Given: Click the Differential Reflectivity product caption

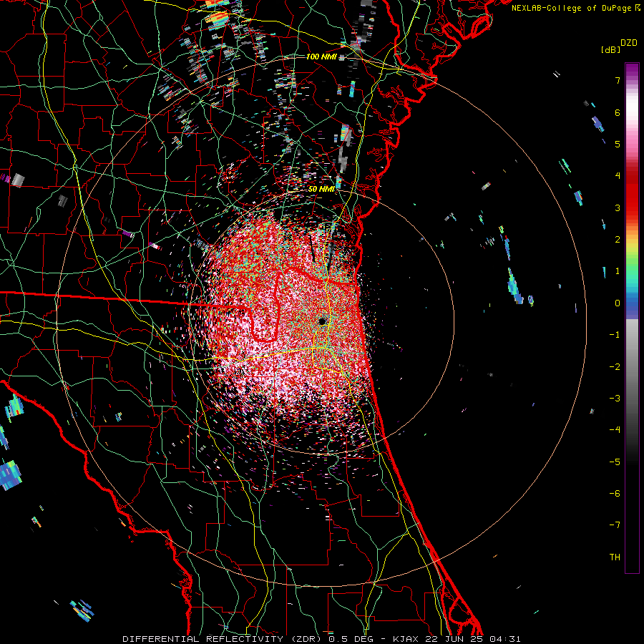Looking at the screenshot, I should tap(321, 639).
